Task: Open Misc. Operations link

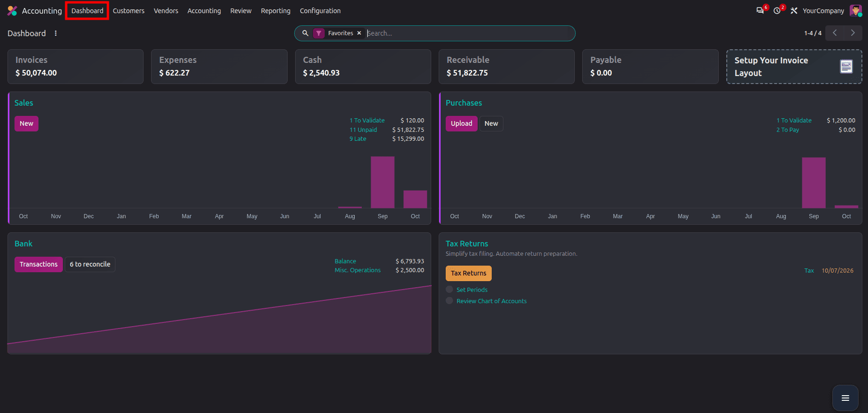Action: [x=358, y=270]
